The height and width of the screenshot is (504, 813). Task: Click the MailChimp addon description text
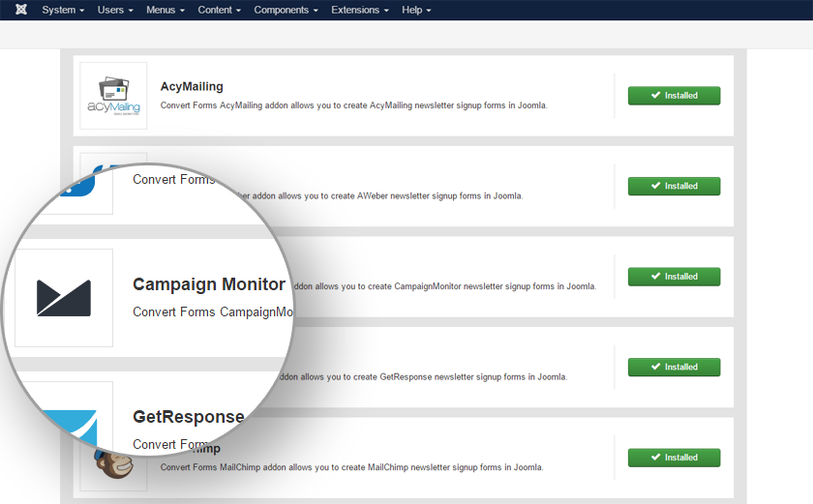tap(351, 467)
